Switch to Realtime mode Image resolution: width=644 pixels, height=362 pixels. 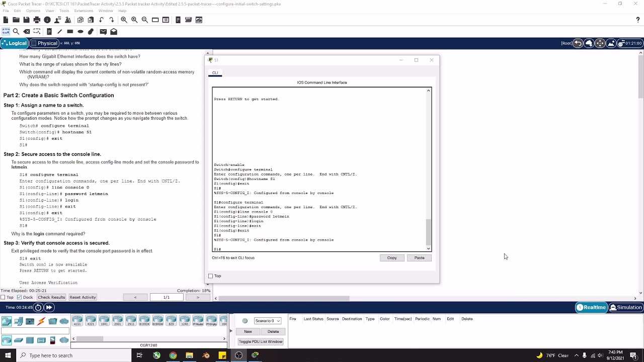(x=591, y=307)
